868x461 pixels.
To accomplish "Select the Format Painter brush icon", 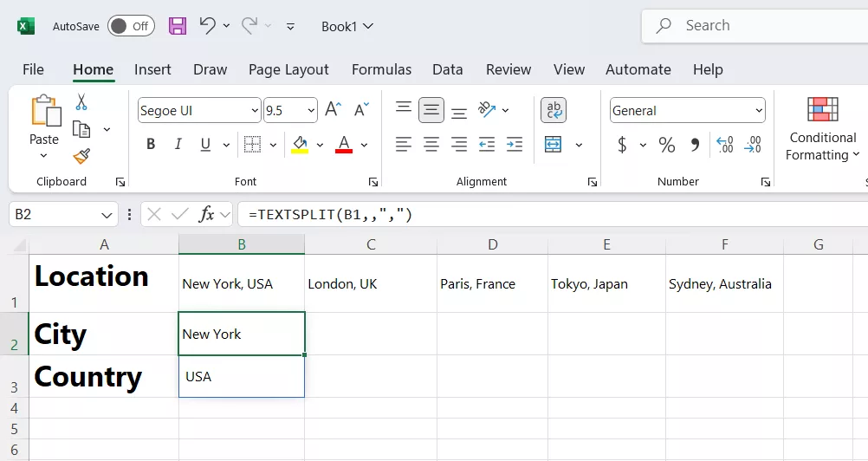I will pos(81,156).
